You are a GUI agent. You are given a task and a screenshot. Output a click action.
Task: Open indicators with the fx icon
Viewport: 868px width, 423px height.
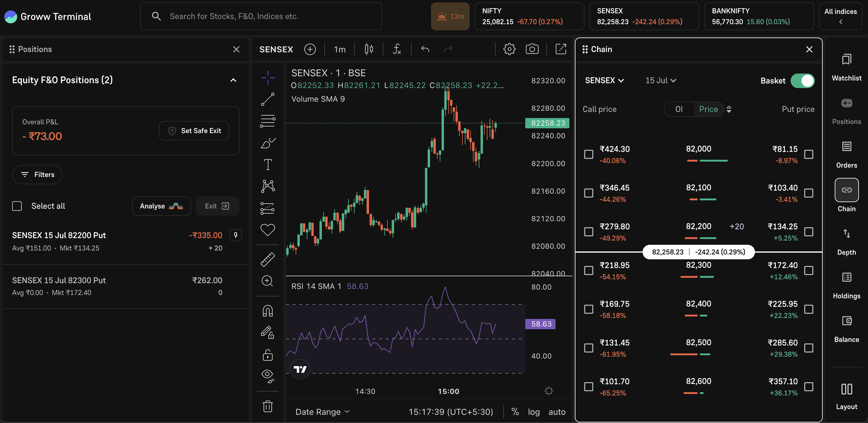[397, 49]
